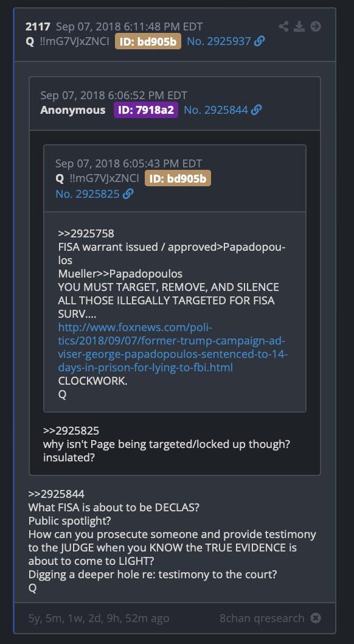Viewport: 354px width, 644px height.
Task: Download post 2117 using download icon
Action: (299, 27)
